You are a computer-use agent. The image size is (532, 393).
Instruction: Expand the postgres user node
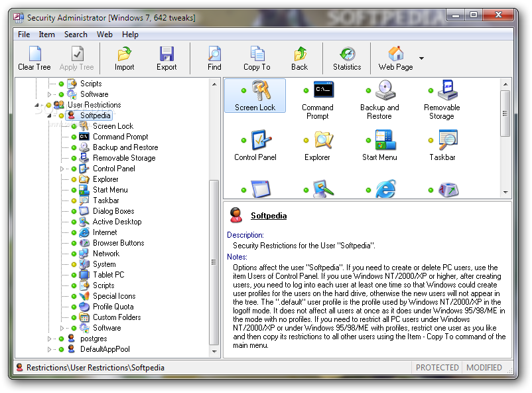tap(49, 339)
